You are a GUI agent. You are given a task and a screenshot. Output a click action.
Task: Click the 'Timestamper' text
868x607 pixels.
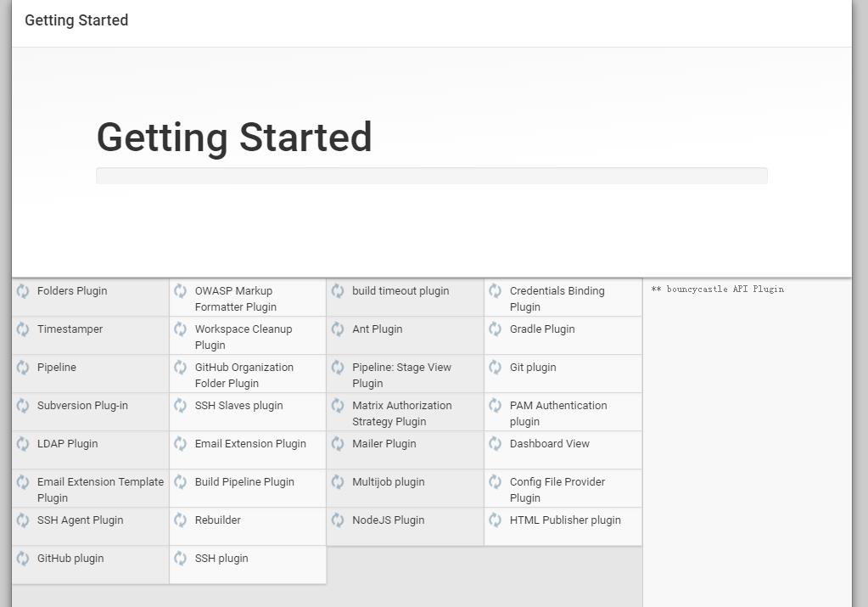[x=70, y=329]
